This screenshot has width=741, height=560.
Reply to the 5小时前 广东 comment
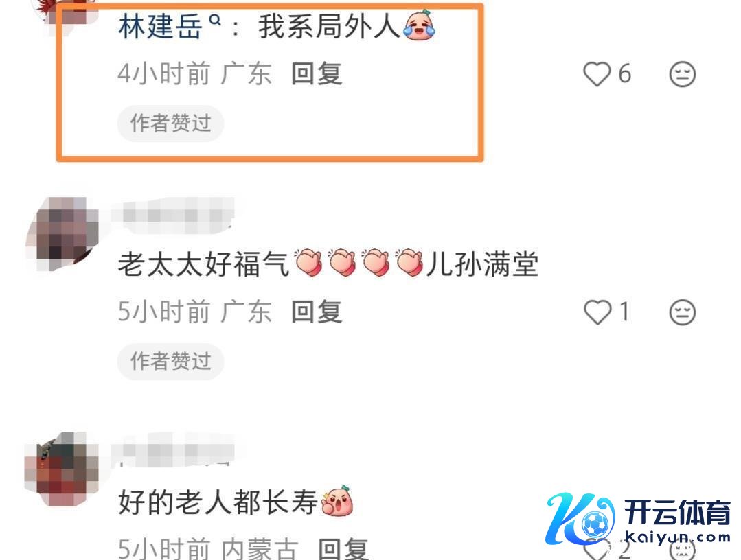(x=316, y=312)
